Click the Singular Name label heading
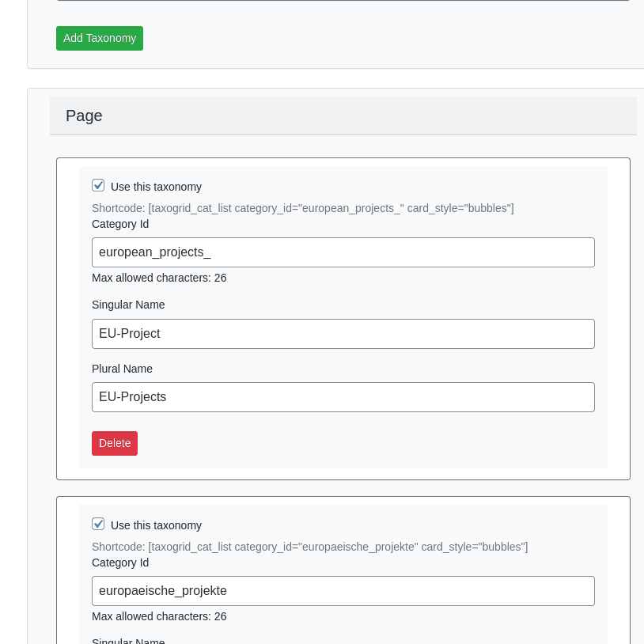This screenshot has height=644, width=644. click(x=128, y=305)
